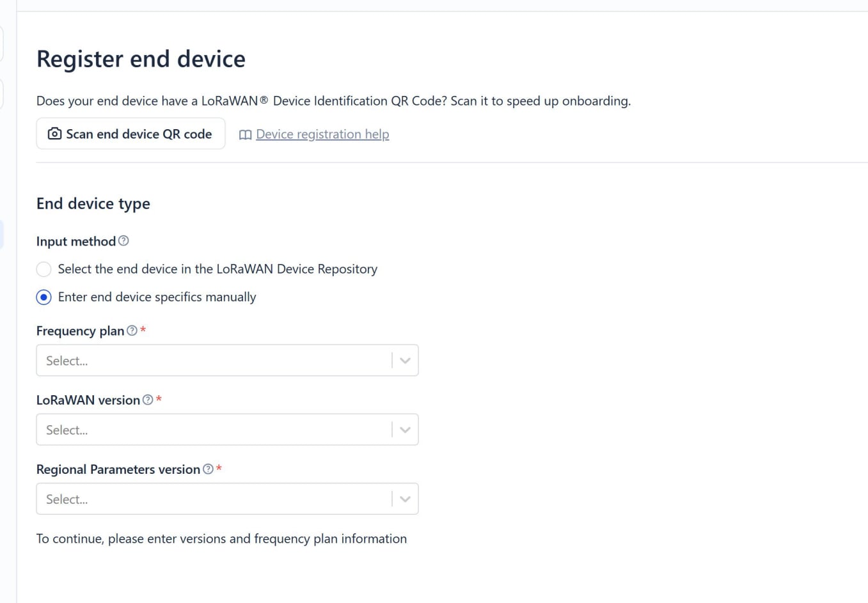Select Enter end device specifics manually
868x603 pixels.
point(43,297)
